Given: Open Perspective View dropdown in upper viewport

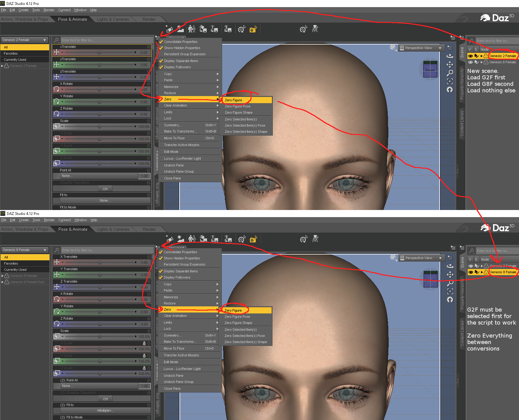Looking at the screenshot, I should tap(421, 48).
